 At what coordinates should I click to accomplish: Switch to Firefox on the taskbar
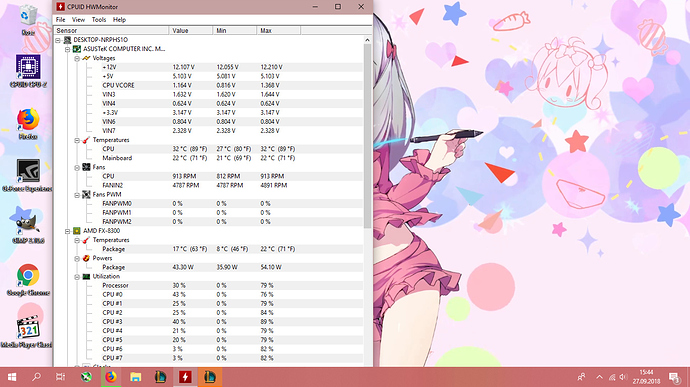(110, 377)
